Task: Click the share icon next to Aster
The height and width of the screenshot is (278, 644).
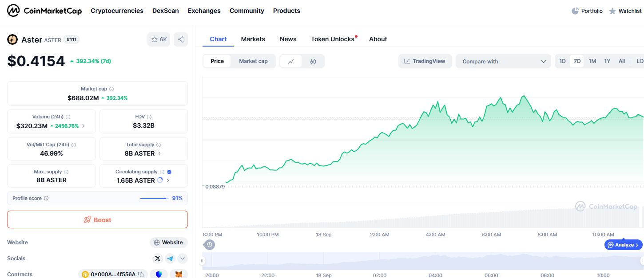Action: coord(181,39)
